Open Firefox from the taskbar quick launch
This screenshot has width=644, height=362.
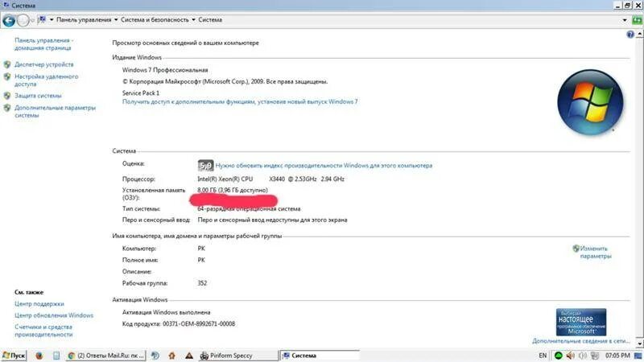39,356
